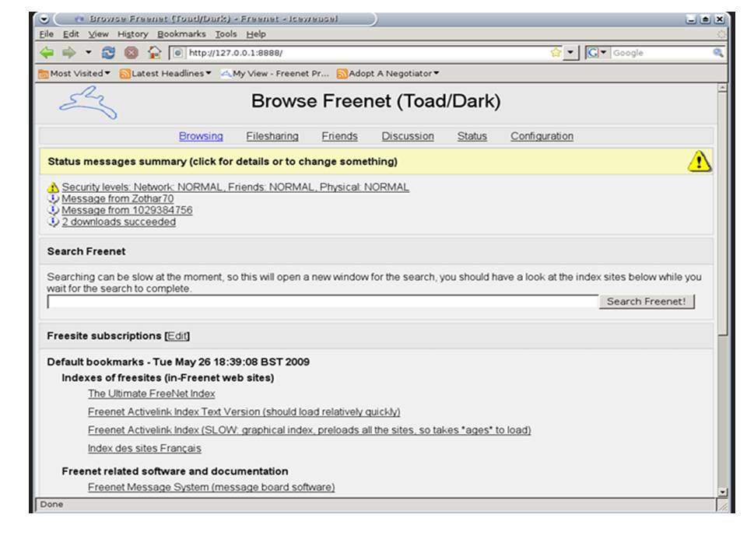
Task: Click the My View bookmark favicon
Action: tap(226, 74)
